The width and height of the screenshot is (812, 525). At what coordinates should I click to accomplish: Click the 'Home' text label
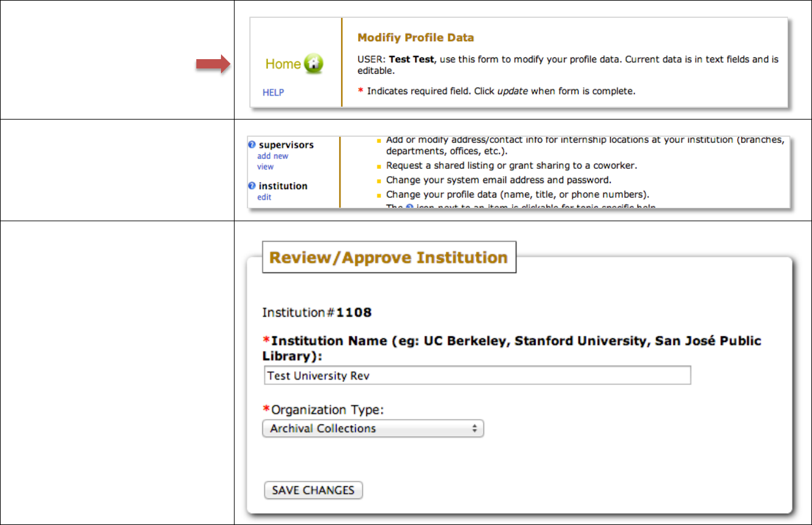tap(283, 64)
